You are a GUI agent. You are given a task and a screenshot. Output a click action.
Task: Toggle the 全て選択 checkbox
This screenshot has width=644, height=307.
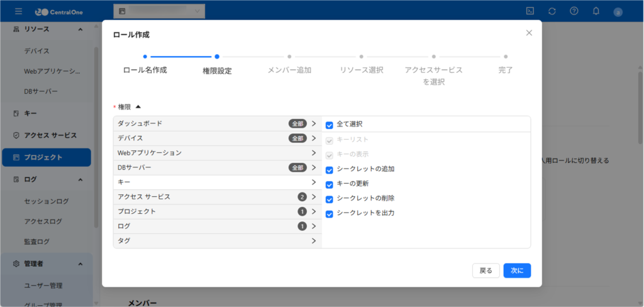point(330,125)
